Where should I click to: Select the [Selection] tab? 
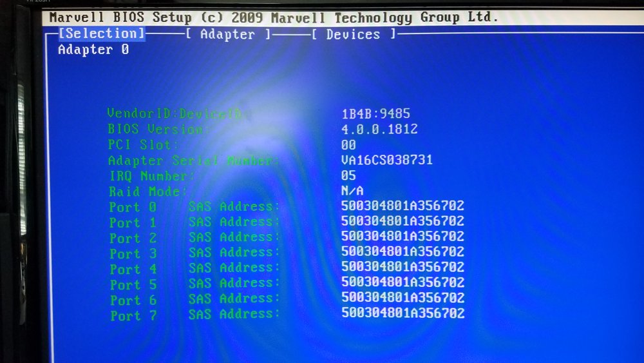coord(102,34)
